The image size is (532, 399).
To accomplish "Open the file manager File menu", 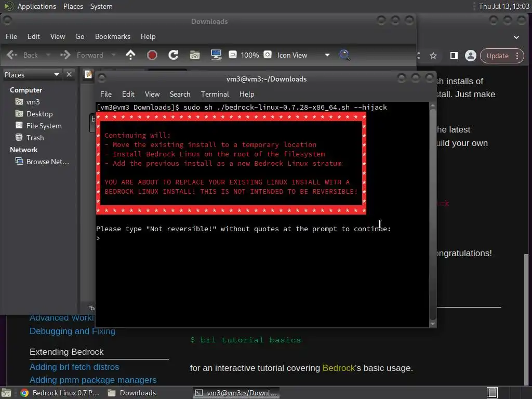I will [11, 36].
